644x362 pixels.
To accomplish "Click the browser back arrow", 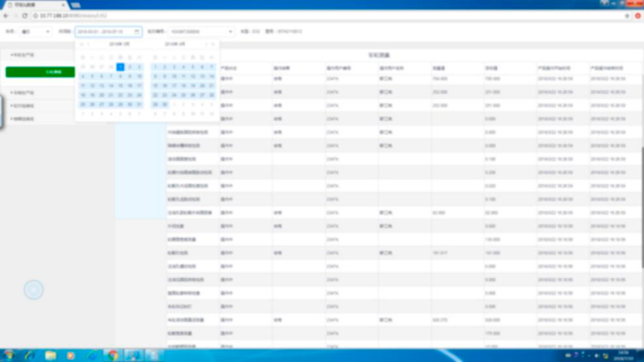I will coord(6,16).
